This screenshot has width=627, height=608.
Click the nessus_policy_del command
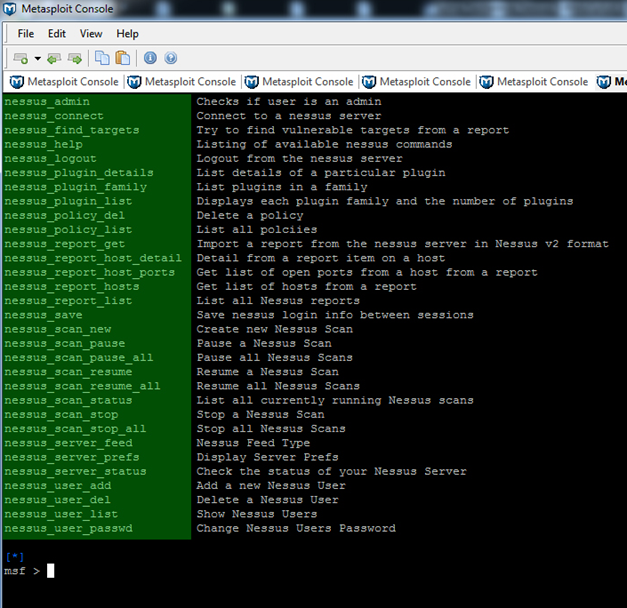click(x=65, y=215)
